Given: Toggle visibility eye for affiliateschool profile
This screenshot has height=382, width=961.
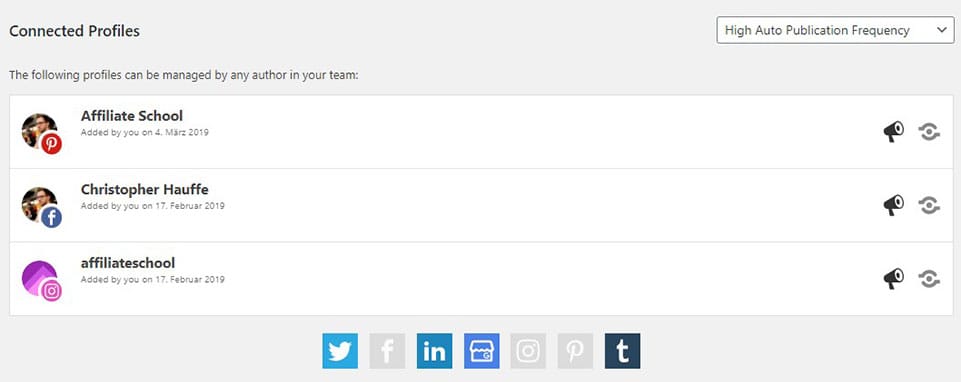Looking at the screenshot, I should 929,278.
